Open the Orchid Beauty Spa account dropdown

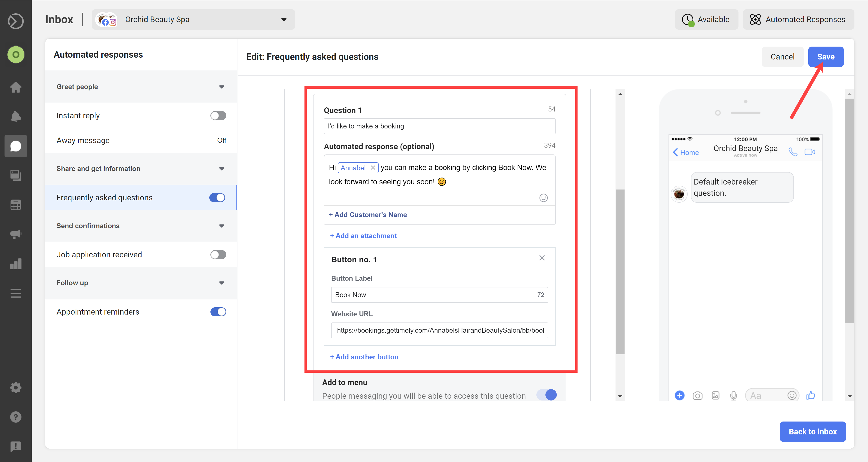[193, 19]
